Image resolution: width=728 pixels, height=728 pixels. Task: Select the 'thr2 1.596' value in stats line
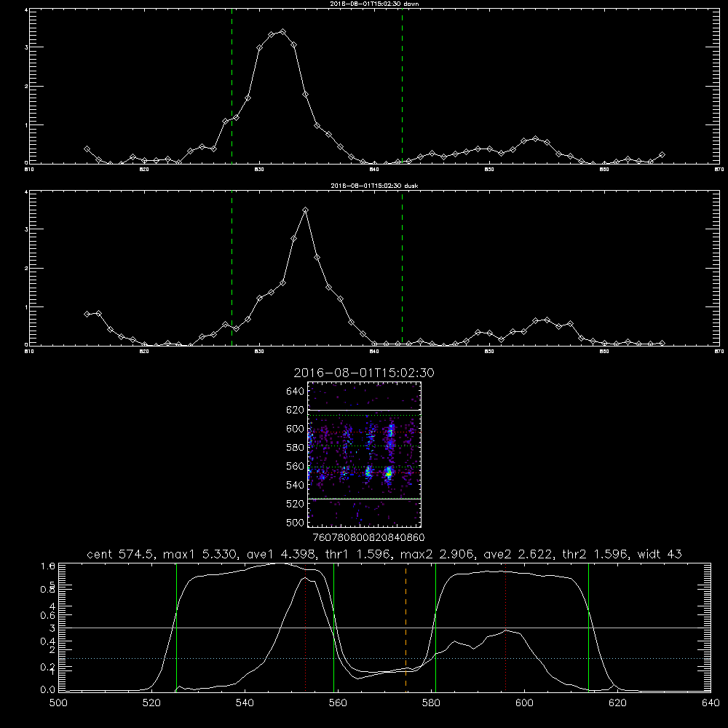(596, 554)
